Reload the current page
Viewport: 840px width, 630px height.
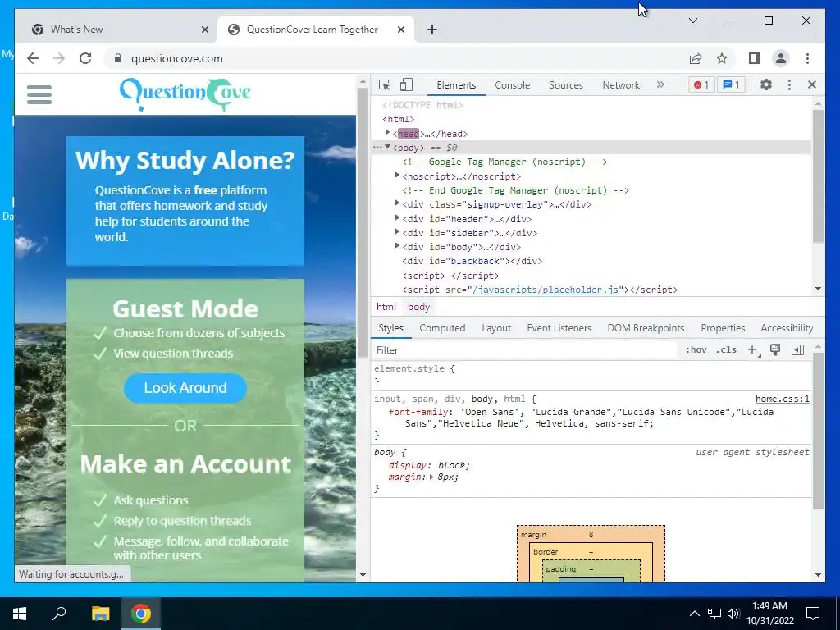click(x=85, y=58)
